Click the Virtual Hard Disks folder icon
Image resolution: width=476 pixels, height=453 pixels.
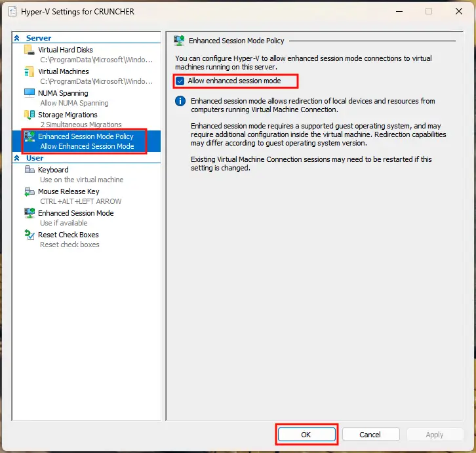point(30,50)
